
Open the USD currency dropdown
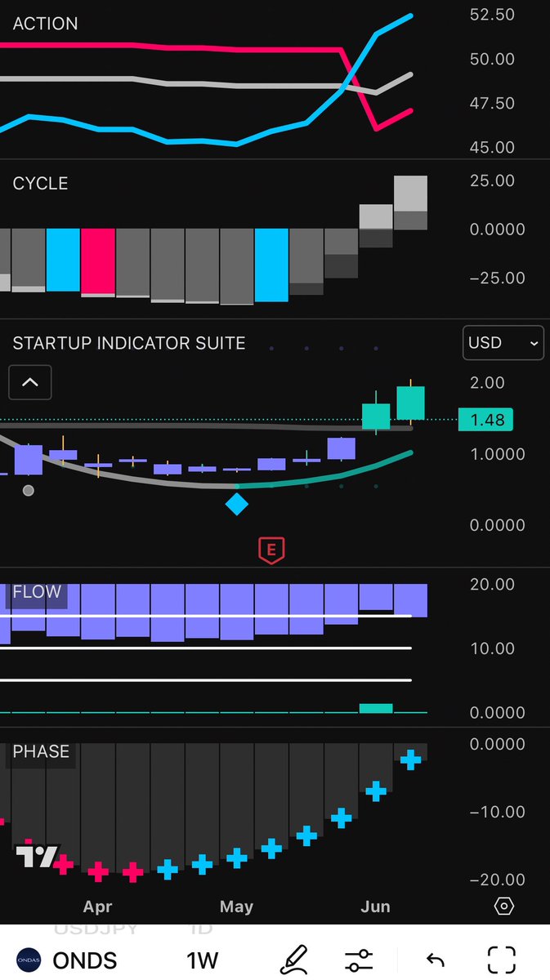click(x=503, y=343)
